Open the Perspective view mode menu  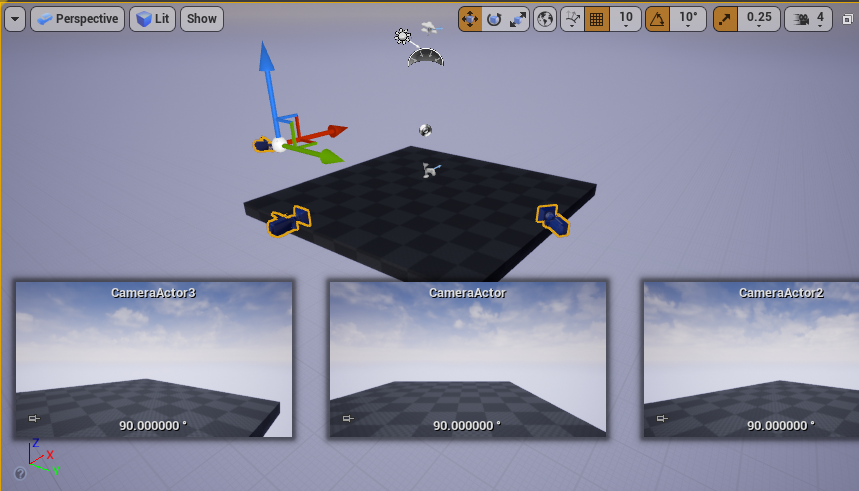coord(77,19)
